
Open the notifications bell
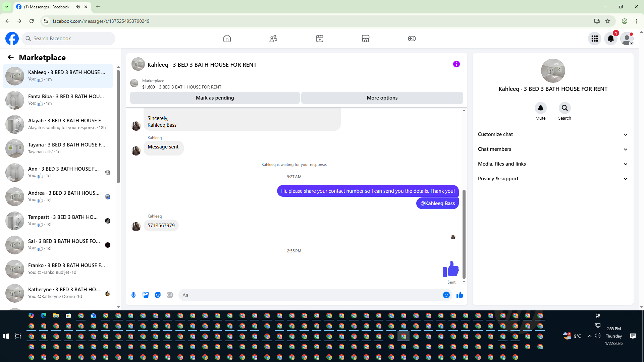coord(611,39)
